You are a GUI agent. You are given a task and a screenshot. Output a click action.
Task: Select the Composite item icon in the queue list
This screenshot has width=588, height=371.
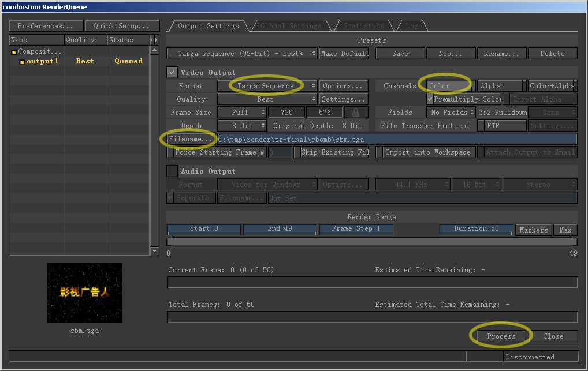(x=14, y=53)
